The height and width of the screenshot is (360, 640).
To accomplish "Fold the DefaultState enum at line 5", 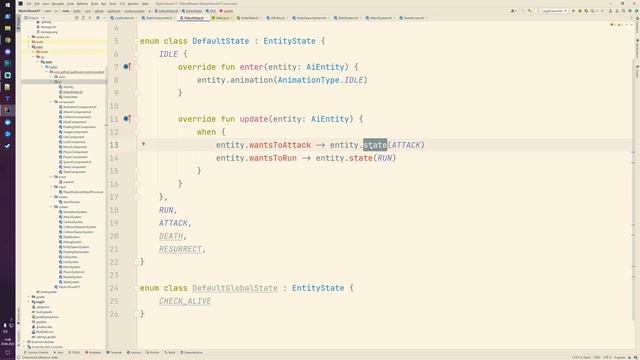I will pyautogui.click(x=137, y=41).
